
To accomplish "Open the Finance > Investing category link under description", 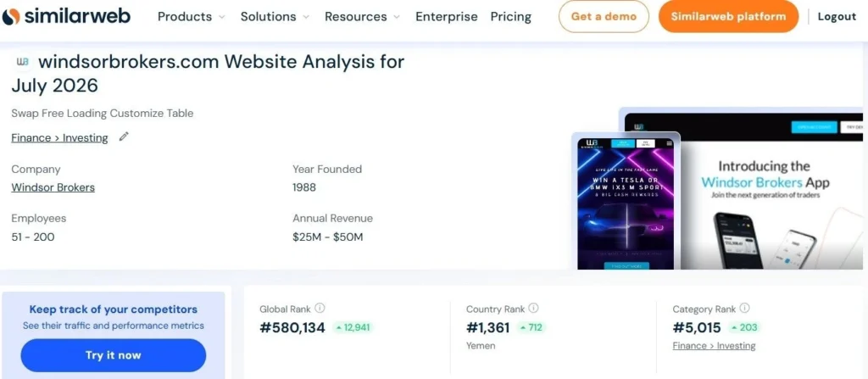I will tap(60, 138).
